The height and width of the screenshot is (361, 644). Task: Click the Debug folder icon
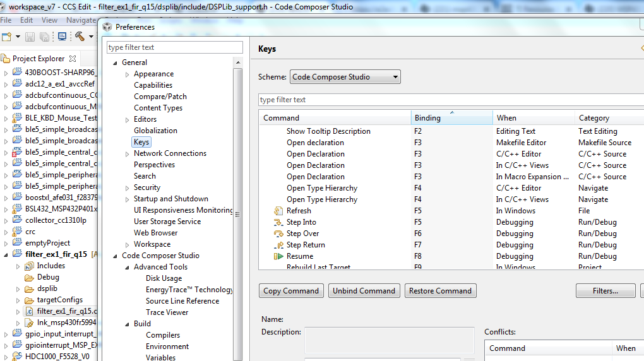pos(29,277)
